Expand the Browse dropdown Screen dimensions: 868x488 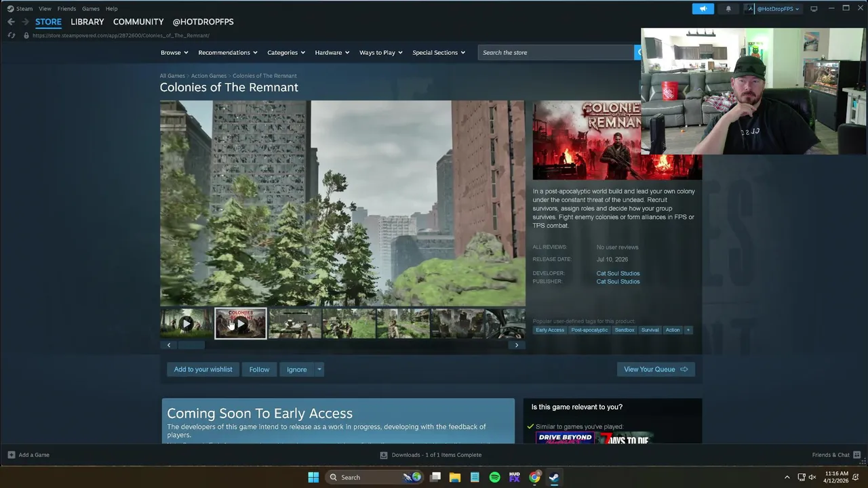pos(174,52)
